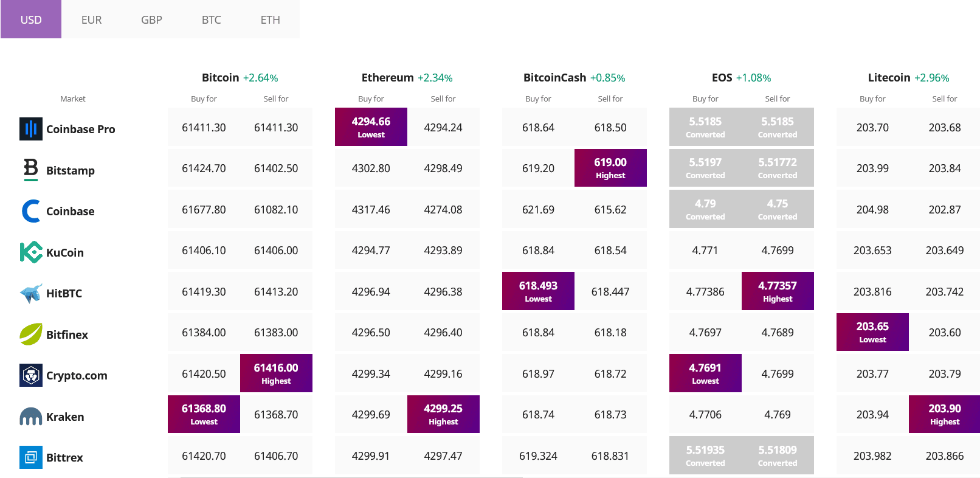Select Kraken Bitcoin lowest price 61368.80
The height and width of the screenshot is (478, 980).
204,414
